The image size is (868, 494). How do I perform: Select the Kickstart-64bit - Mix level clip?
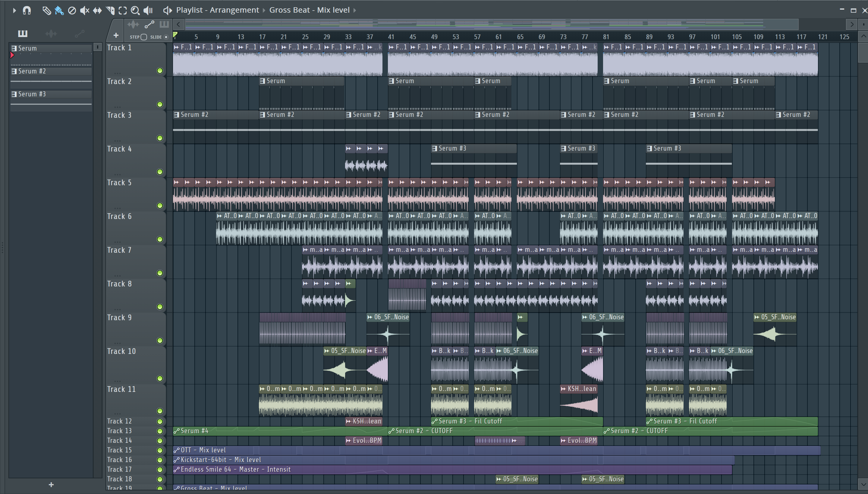454,460
